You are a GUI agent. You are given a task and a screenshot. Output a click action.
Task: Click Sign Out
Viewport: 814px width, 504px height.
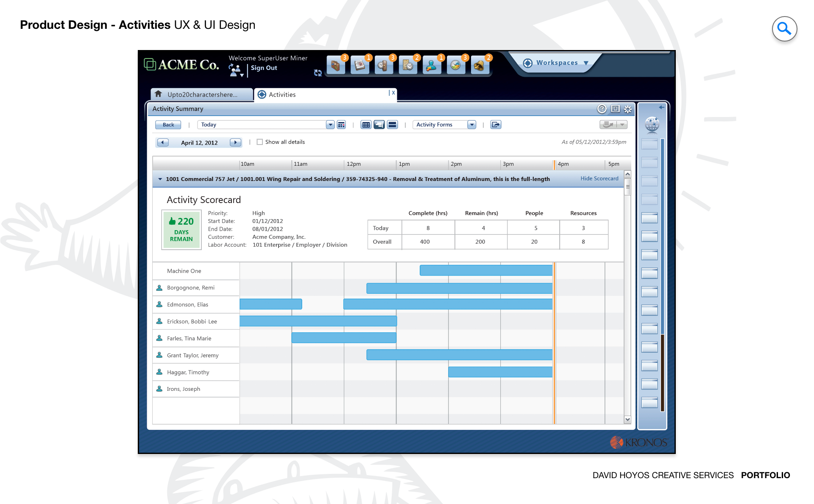264,68
